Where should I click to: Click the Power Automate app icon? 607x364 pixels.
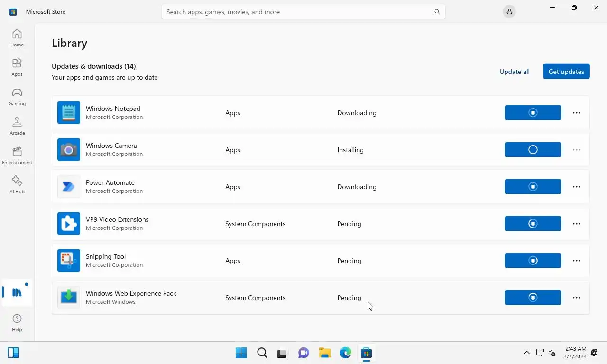coord(69,187)
